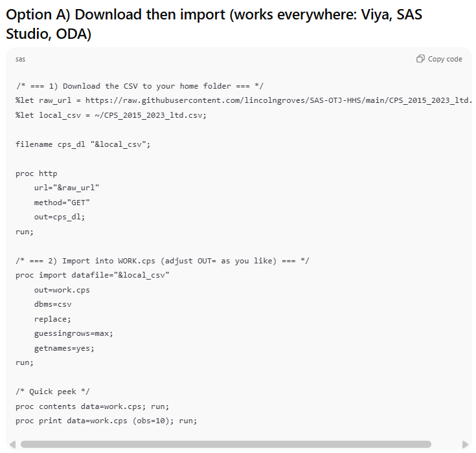Click the 'guessingrows=max;' line
Viewport: 476px width, 453px height.
click(73, 333)
